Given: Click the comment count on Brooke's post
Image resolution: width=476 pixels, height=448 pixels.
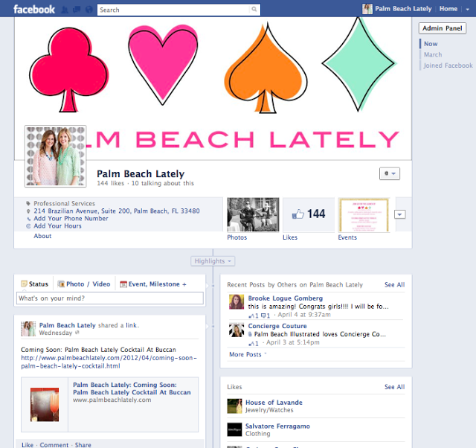Looking at the screenshot, I should coord(266,316).
